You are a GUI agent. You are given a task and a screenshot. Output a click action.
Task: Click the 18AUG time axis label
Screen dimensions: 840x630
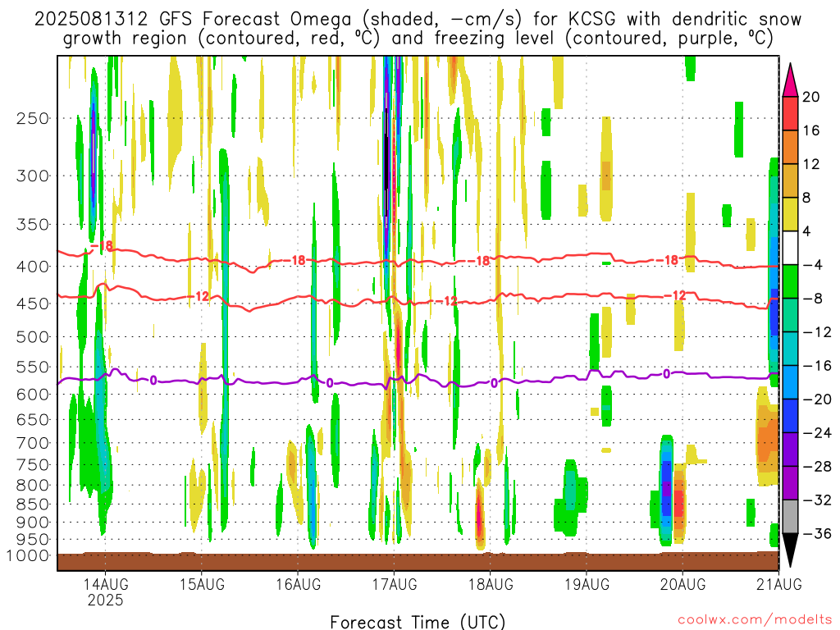coord(491,584)
